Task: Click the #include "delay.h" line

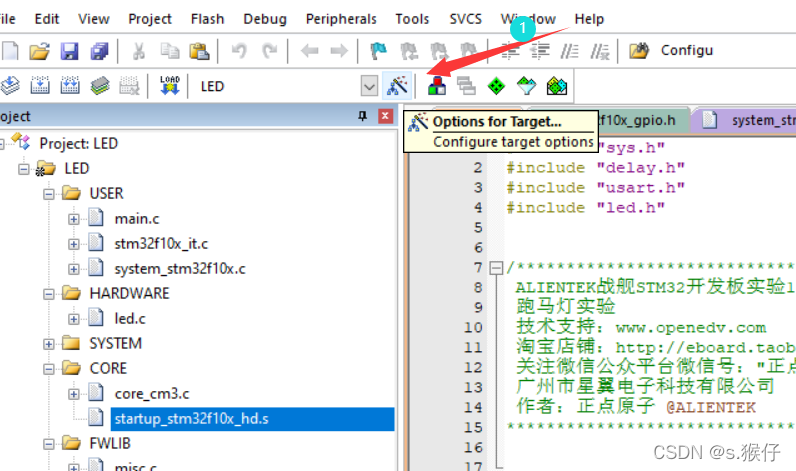Action: coord(595,168)
